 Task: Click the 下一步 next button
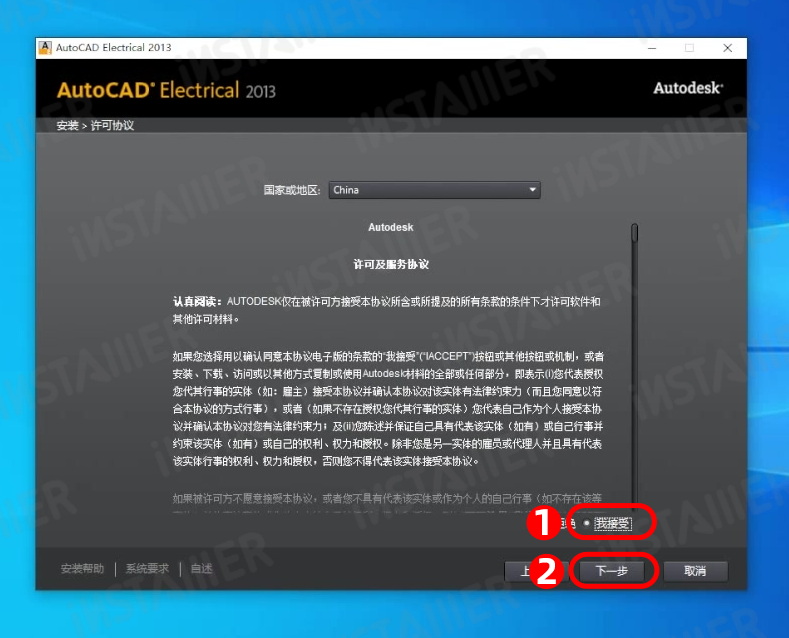pyautogui.click(x=611, y=571)
